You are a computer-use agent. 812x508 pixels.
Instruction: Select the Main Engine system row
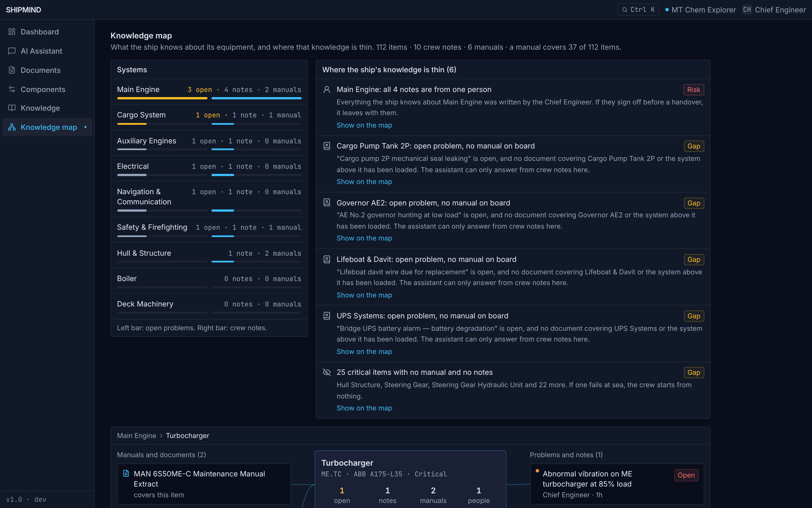209,92
